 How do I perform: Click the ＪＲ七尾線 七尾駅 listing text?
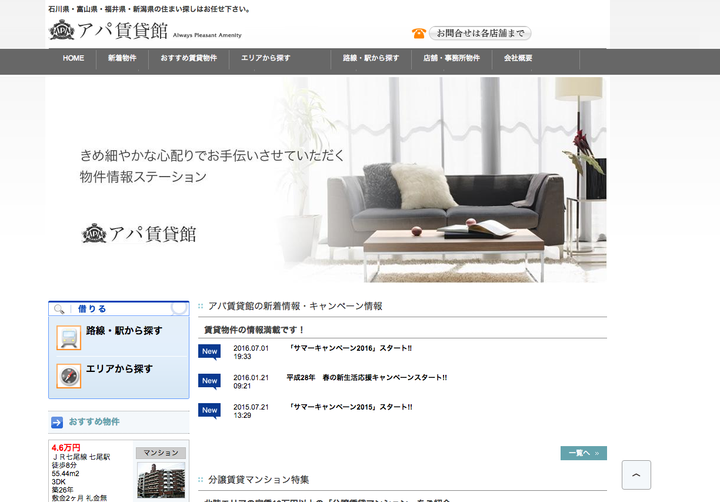tap(81, 457)
